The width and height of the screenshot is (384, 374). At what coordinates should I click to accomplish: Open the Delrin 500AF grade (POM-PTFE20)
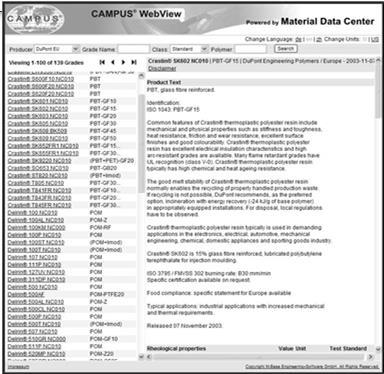tap(26, 295)
